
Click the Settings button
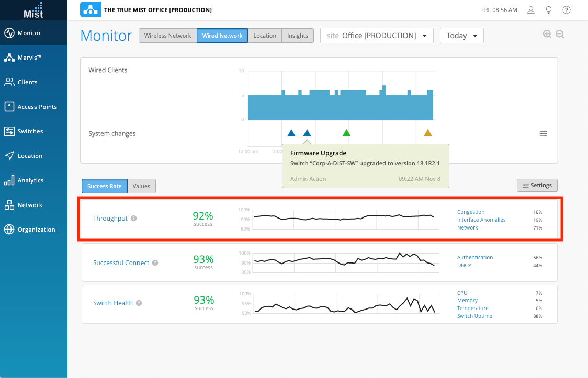(x=537, y=185)
